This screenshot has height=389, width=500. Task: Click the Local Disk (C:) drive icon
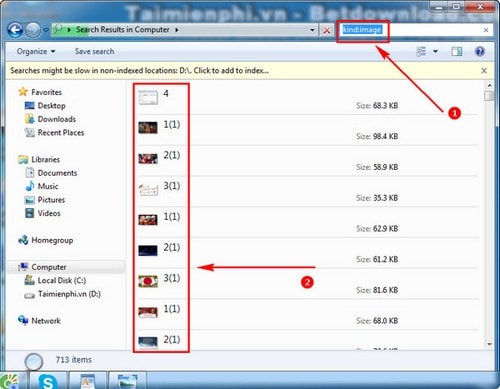coord(29,280)
